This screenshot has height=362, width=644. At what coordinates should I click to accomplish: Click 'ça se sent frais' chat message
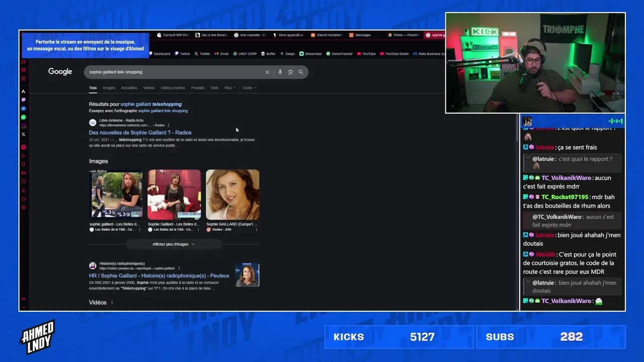coord(577,147)
